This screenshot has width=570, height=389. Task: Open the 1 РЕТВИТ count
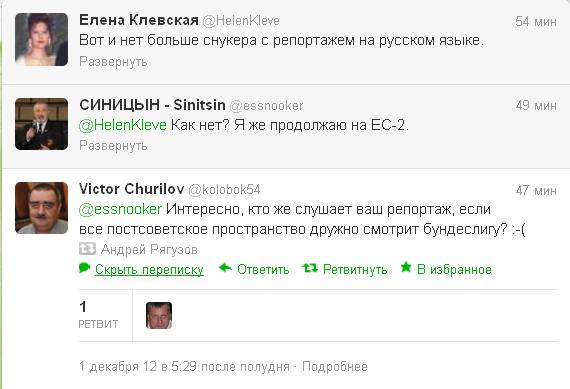click(x=98, y=315)
